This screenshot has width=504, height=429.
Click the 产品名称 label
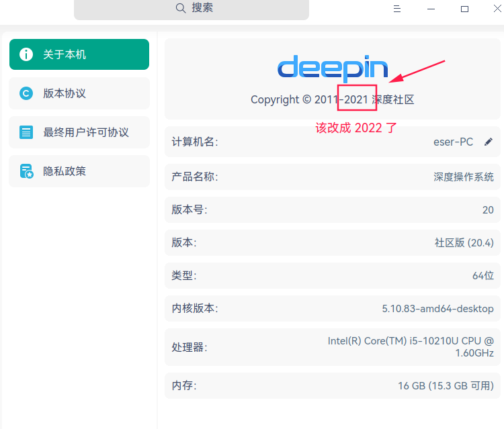(x=195, y=177)
